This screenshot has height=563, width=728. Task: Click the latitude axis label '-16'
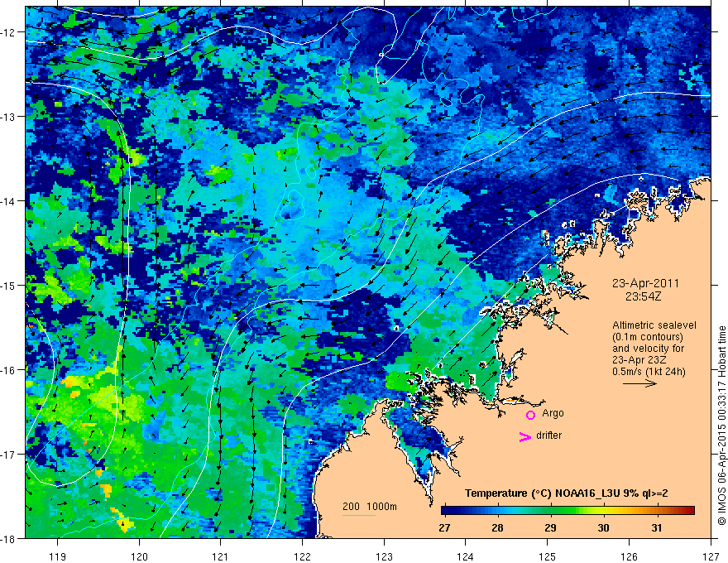tap(8, 370)
